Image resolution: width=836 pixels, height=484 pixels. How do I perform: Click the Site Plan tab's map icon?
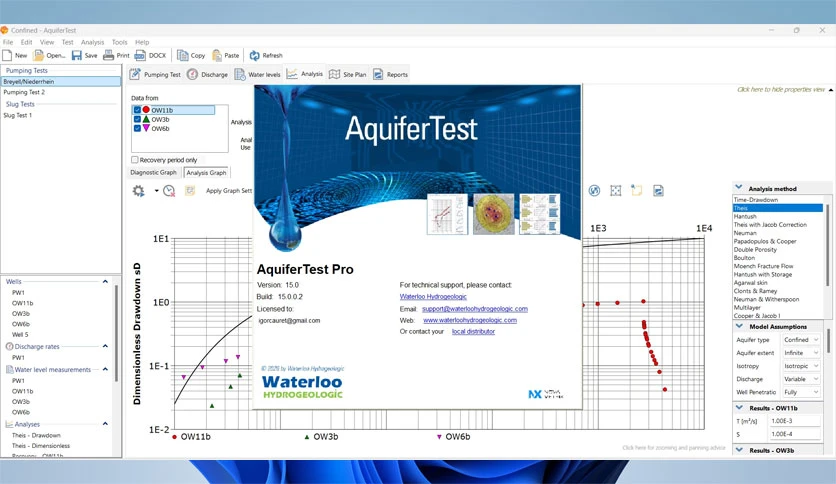tap(334, 74)
